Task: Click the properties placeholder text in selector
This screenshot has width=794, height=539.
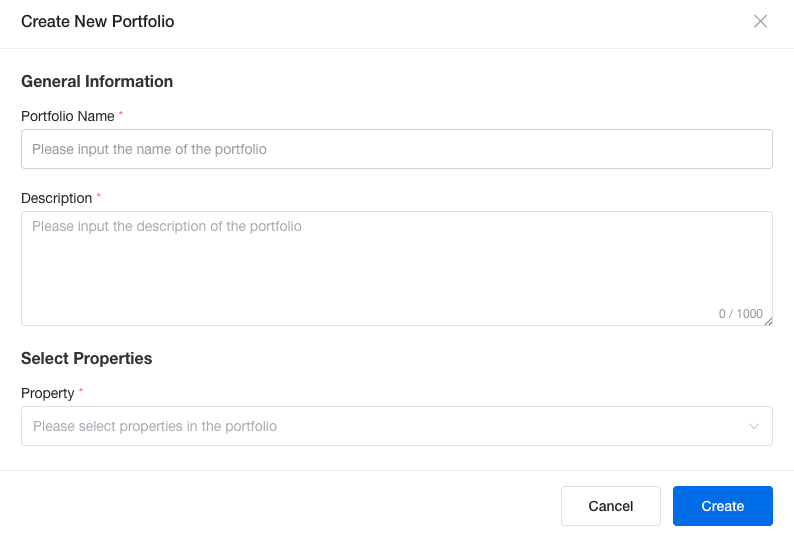Action: [x=155, y=426]
